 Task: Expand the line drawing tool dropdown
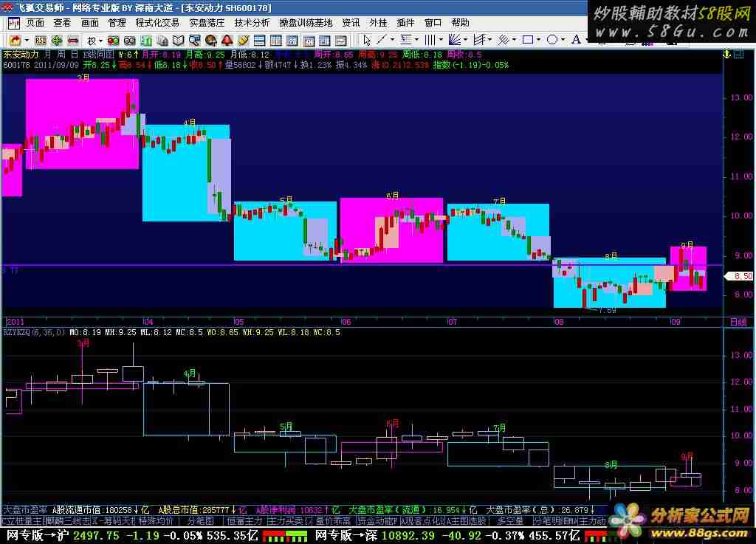392,40
